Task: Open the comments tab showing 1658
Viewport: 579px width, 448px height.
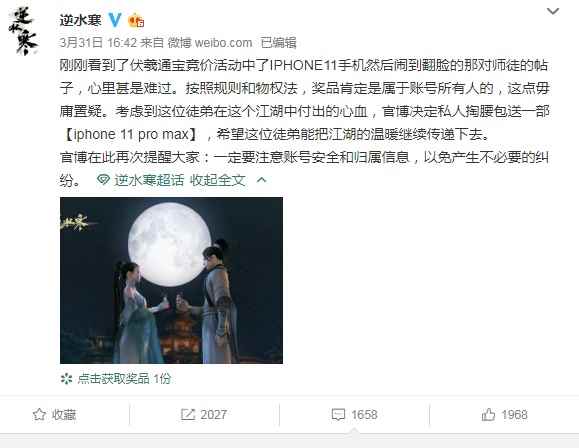Action: tap(354, 415)
